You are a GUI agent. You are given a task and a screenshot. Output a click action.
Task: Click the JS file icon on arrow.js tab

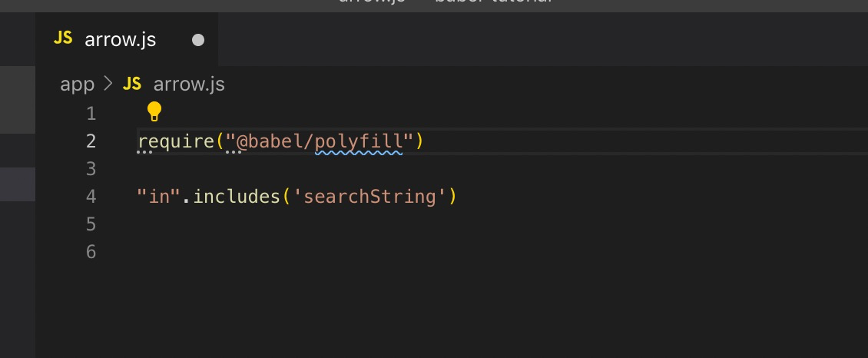point(64,39)
